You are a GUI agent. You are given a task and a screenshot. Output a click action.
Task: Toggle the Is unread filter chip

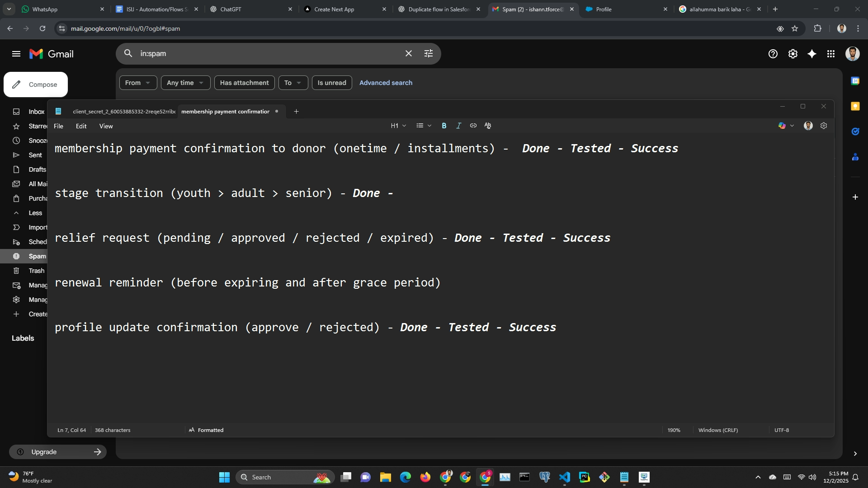[331, 83]
